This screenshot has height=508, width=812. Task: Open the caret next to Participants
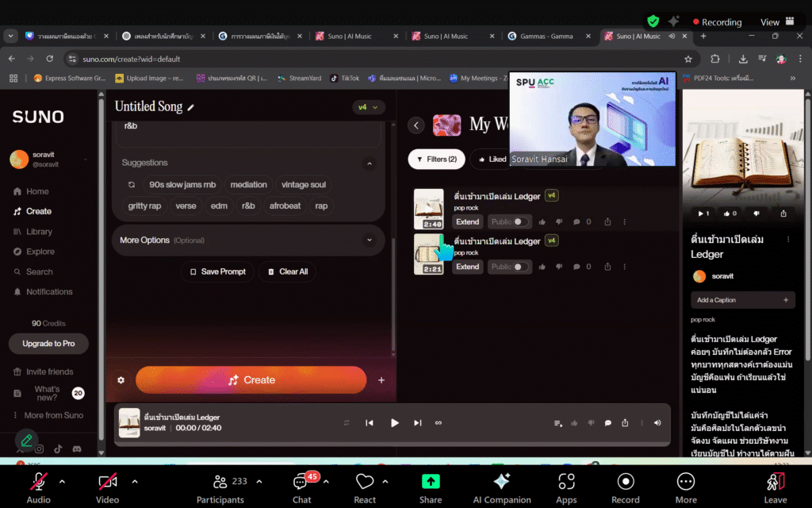click(x=259, y=482)
